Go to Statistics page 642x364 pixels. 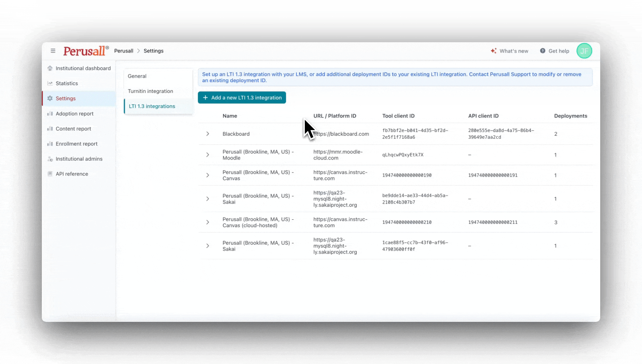(x=79, y=83)
